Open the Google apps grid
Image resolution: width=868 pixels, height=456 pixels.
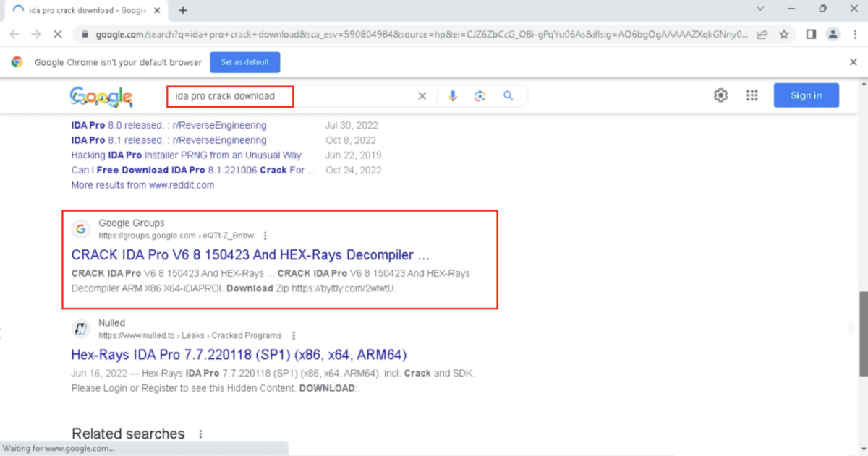point(752,95)
